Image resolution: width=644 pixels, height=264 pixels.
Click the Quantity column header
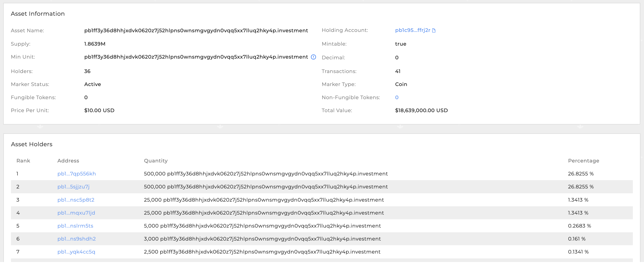(156, 160)
